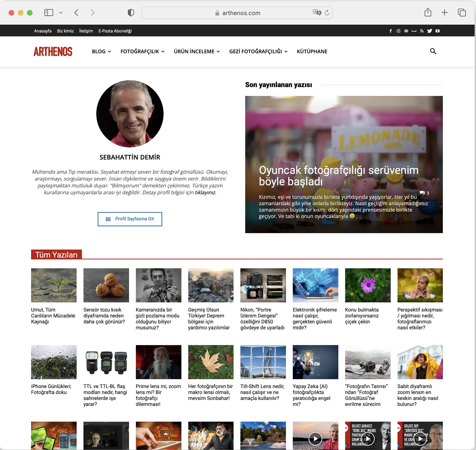Toggle the Safari sidebar
The height and width of the screenshot is (450, 476).
pos(49,13)
